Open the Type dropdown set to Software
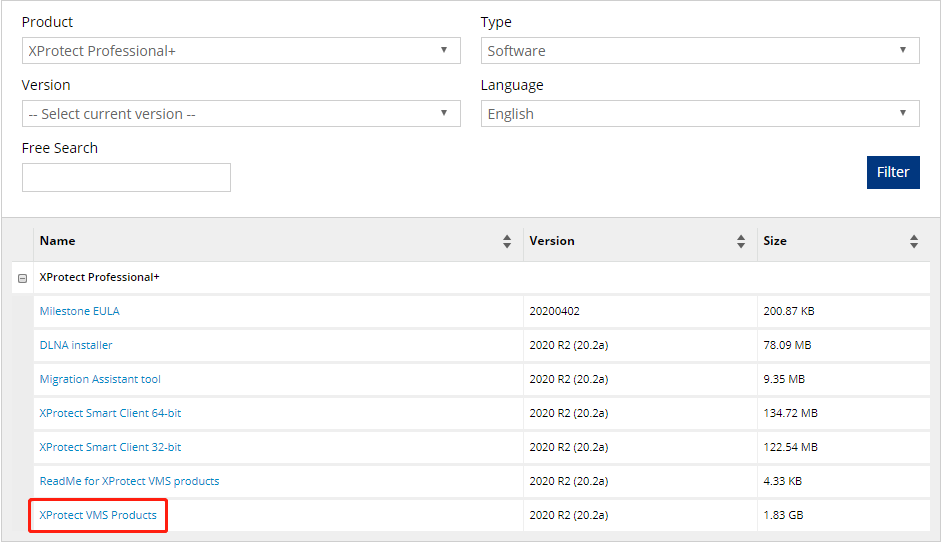Screen dimensions: 945x545 point(700,51)
